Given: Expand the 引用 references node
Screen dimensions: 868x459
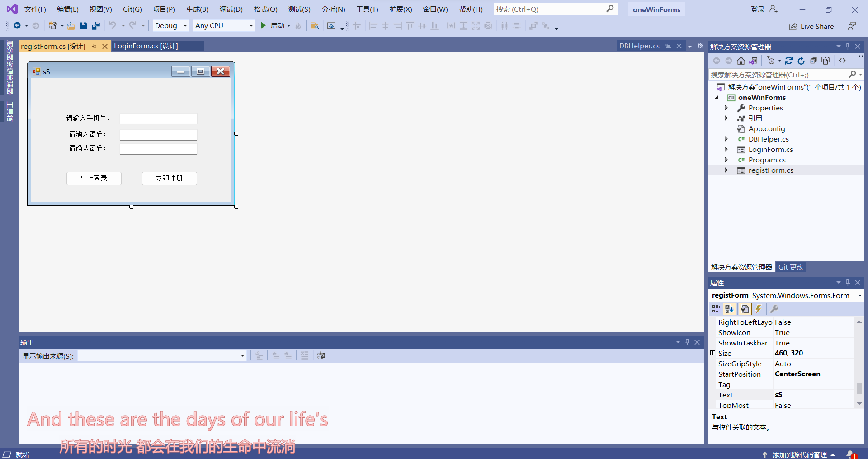Looking at the screenshot, I should [x=726, y=118].
